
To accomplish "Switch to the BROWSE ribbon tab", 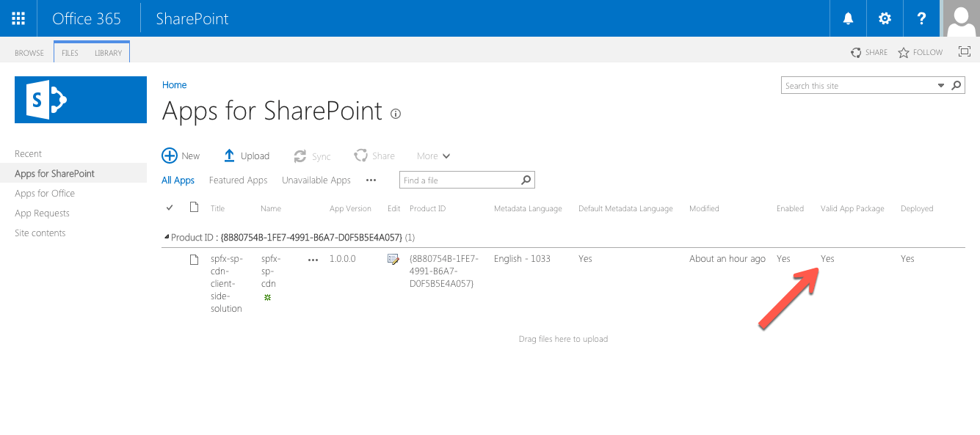I will point(29,53).
